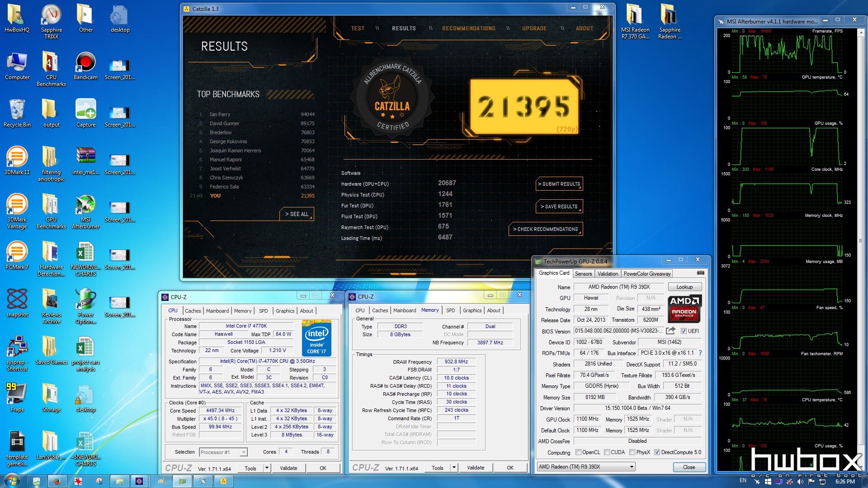Click GPU-Z screenshot camera icon
The height and width of the screenshot is (488, 868).
coord(700,273)
